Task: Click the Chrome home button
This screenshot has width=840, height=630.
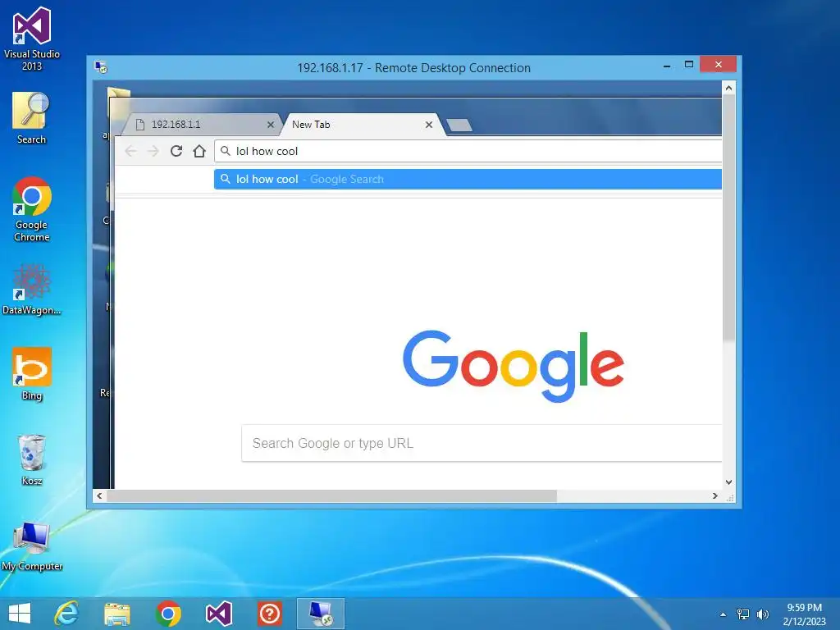Action: [x=199, y=151]
